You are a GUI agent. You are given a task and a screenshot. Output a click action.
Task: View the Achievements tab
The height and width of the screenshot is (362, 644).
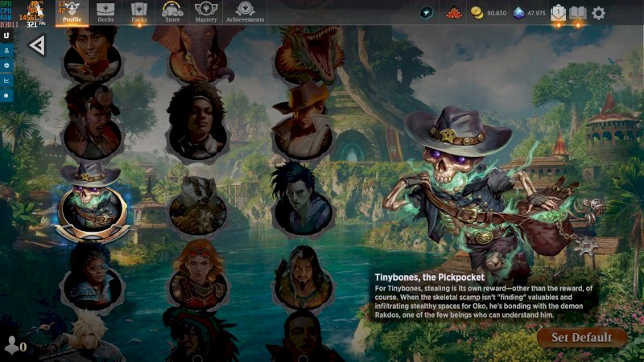coord(246,12)
